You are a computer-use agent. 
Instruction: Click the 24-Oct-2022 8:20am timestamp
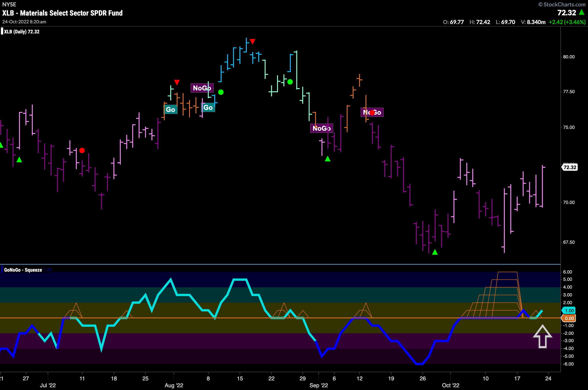point(24,22)
